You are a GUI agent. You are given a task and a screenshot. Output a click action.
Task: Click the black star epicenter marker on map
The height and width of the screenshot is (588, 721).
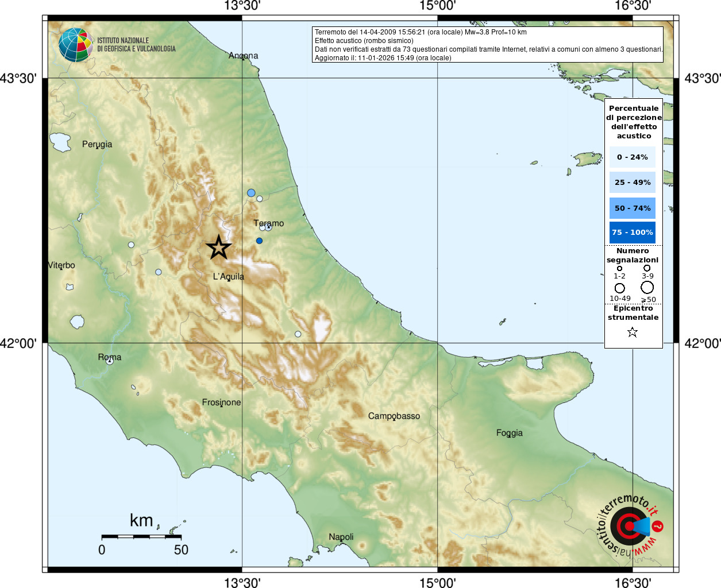pos(218,247)
